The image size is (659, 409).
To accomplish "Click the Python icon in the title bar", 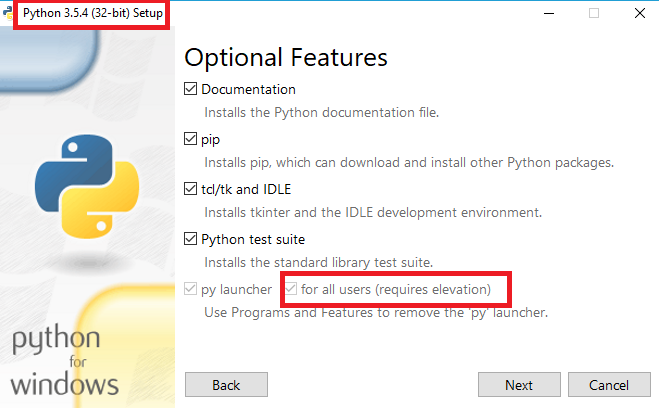I will point(7,13).
